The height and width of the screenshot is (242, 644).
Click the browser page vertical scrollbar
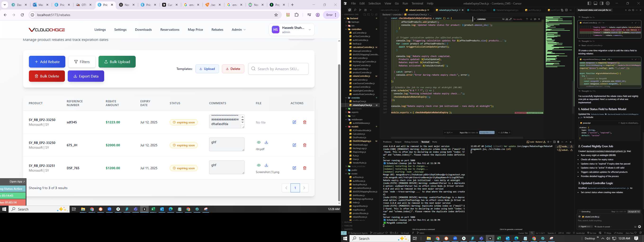point(339,132)
